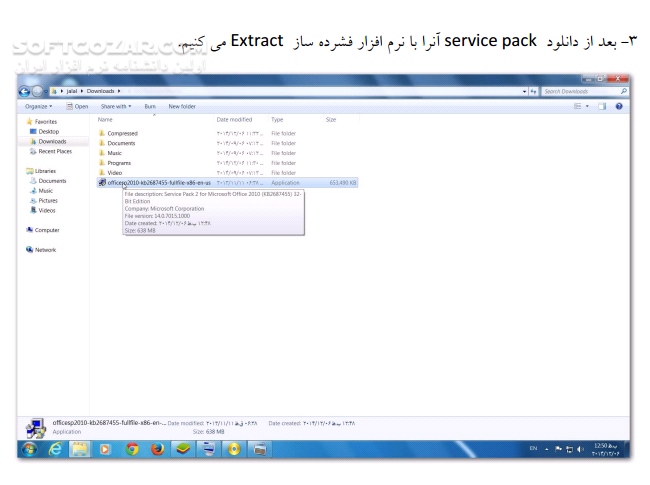
Task: Open the recent locations dropdown beside navigation arrows
Action: (46, 92)
